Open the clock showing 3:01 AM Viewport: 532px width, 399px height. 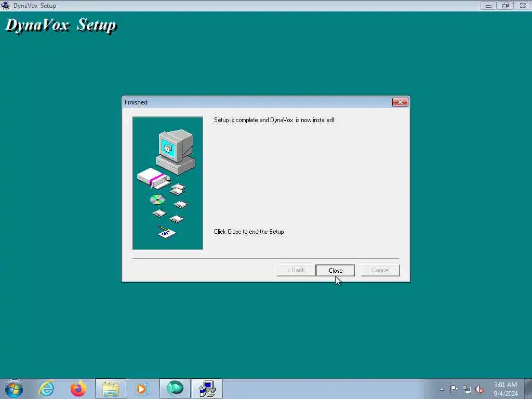tap(506, 389)
